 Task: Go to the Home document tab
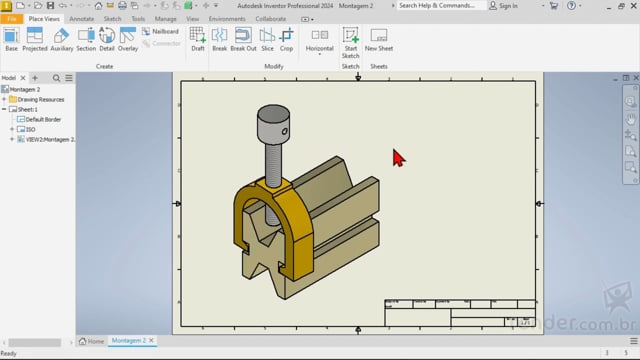[91, 341]
